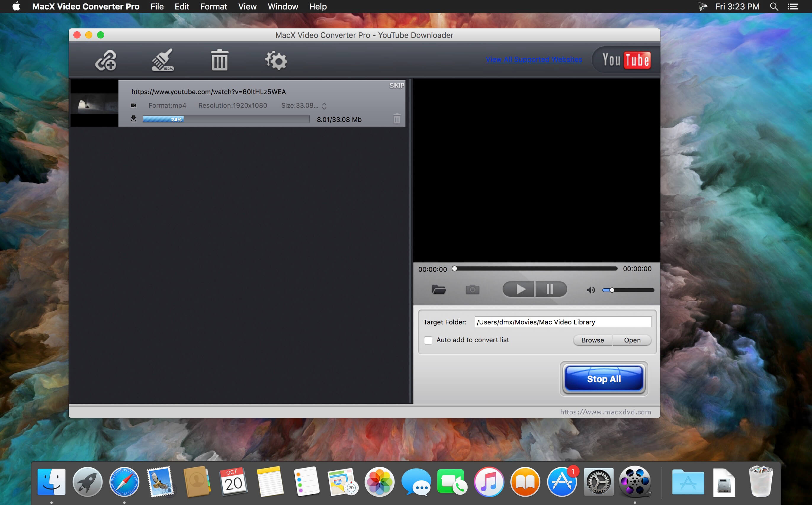Click the View All Supported Websites link
The height and width of the screenshot is (505, 812).
[x=533, y=59]
